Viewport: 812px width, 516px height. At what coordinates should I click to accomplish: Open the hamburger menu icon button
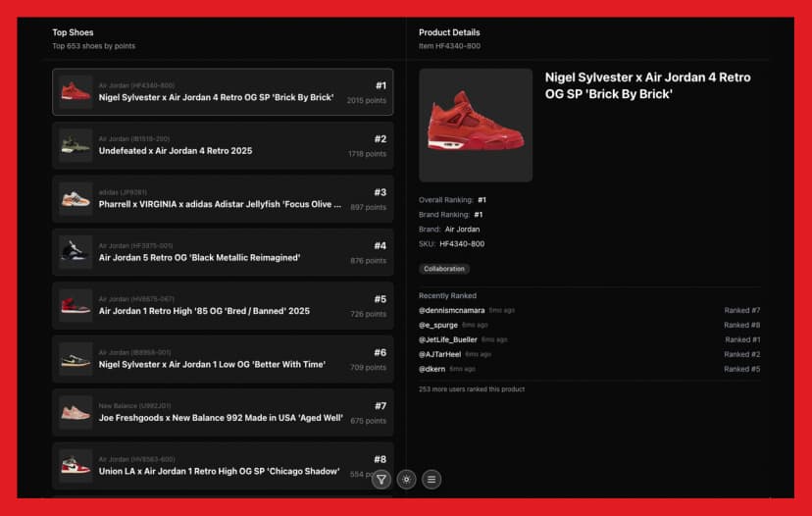(x=431, y=480)
